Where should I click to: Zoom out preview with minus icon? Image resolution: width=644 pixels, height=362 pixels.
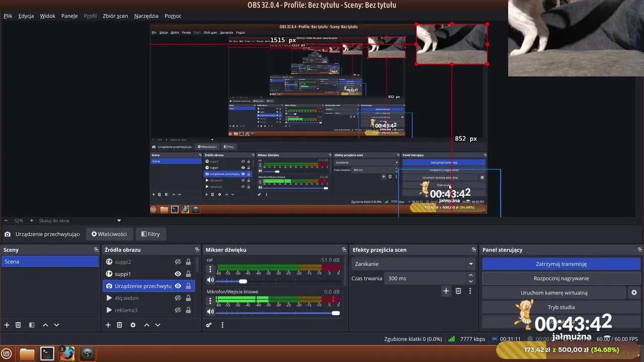6,221
